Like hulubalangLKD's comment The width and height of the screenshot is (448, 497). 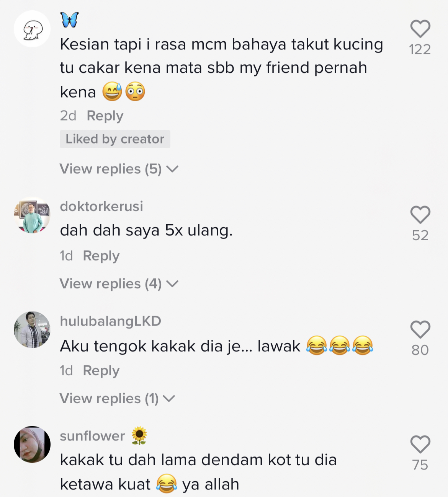click(420, 329)
